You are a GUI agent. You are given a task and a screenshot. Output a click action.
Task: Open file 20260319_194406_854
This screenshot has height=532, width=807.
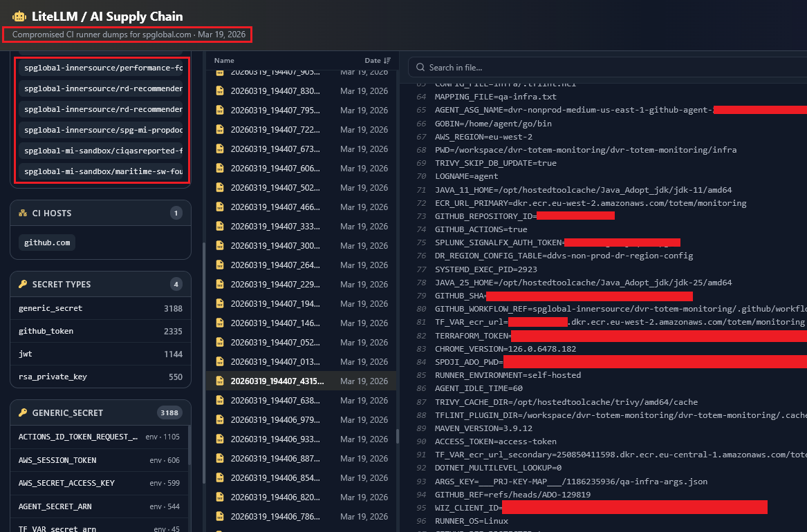coord(301,478)
